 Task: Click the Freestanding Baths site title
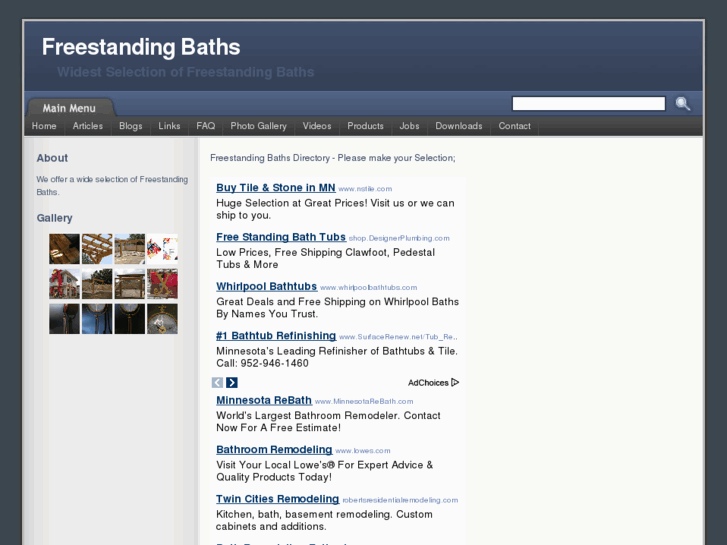141,47
